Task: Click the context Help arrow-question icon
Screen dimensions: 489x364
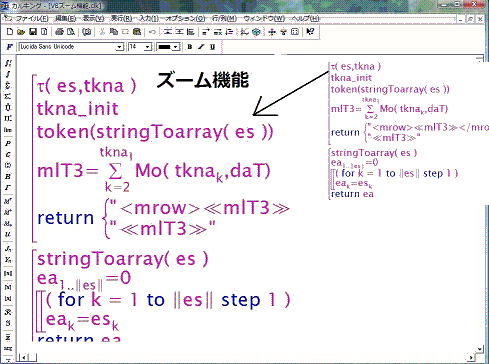Action: click(310, 32)
